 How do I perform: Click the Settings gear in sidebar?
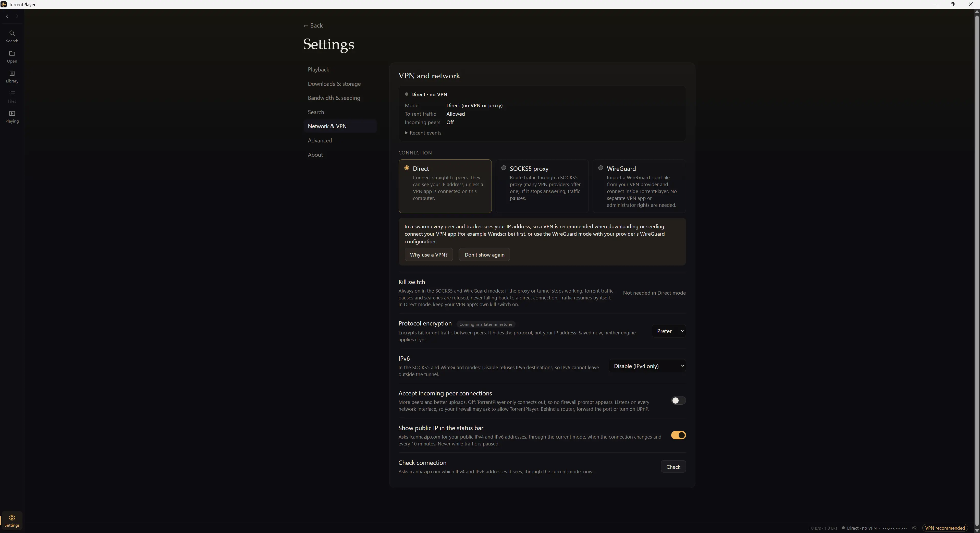click(12, 520)
